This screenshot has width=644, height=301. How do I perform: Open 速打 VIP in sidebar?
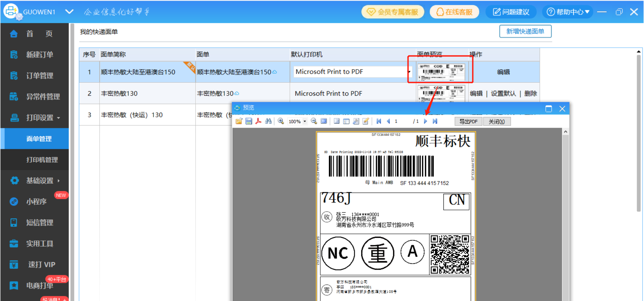[35, 264]
